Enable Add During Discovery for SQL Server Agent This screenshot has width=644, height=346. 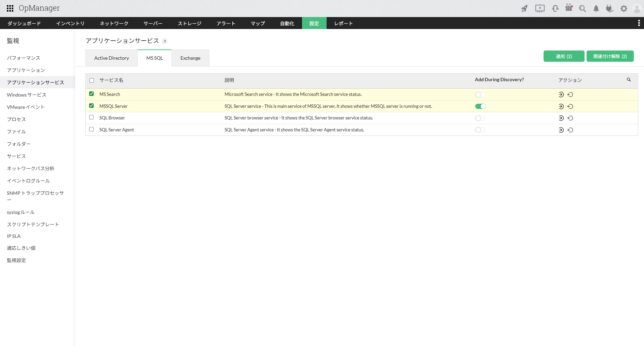(x=480, y=130)
